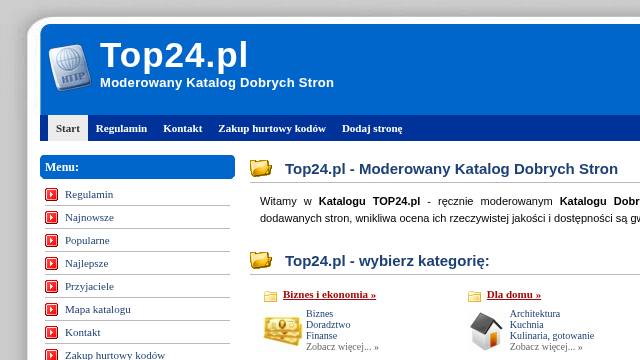Open Kontakt link in sidebar menu

point(82,333)
